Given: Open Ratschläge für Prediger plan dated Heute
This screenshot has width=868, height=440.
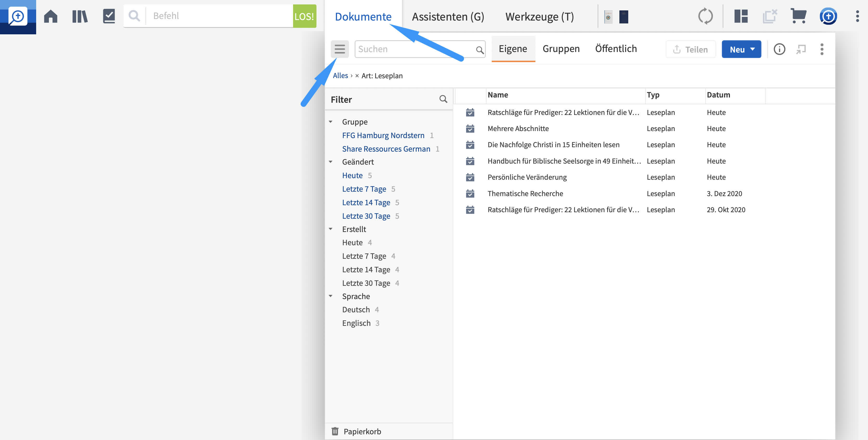Looking at the screenshot, I should coord(563,113).
